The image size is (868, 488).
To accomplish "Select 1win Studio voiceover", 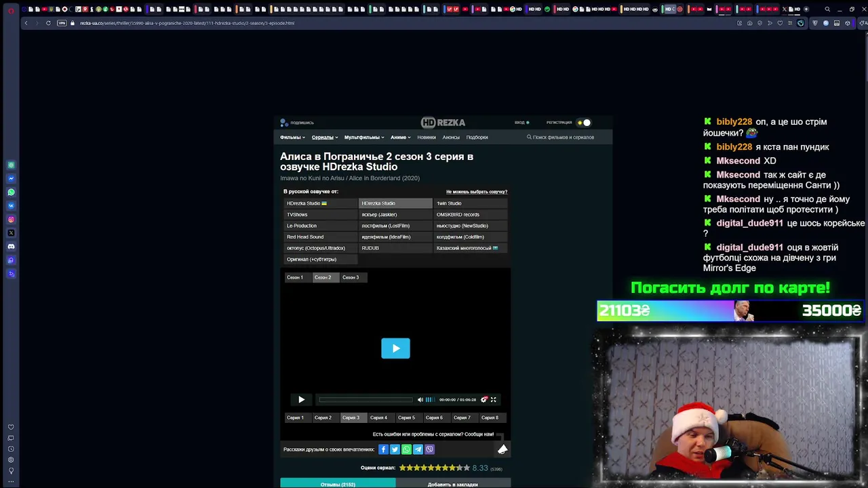I will point(471,203).
